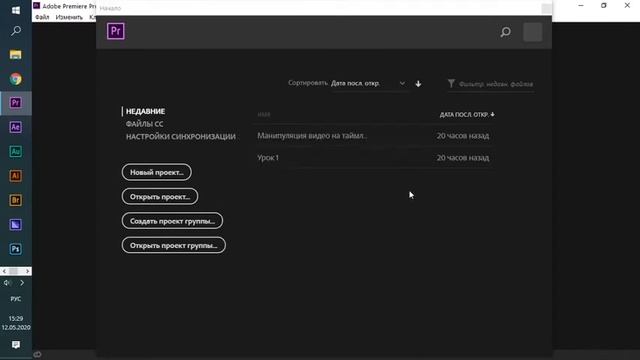Open the Изменить menu
The image size is (640, 360).
tap(69, 17)
